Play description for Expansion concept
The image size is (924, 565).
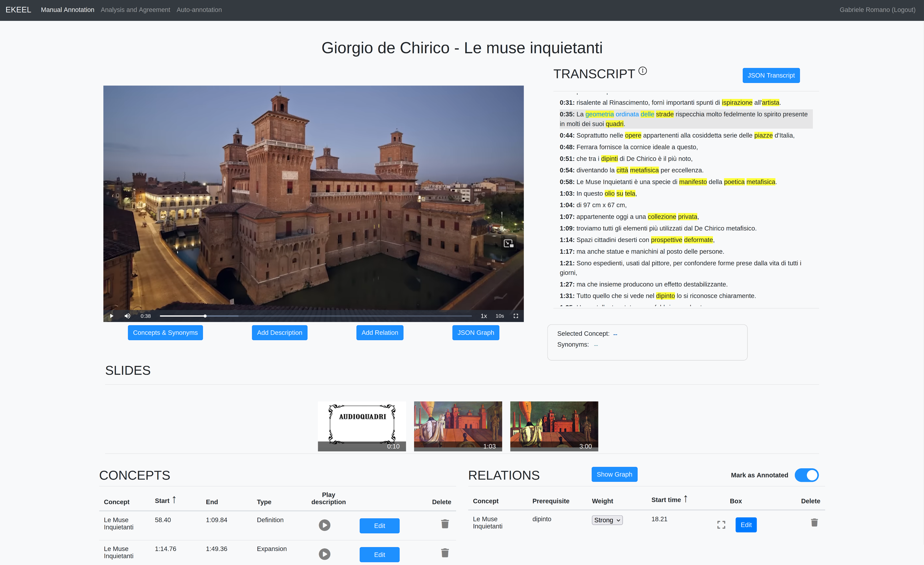click(324, 554)
